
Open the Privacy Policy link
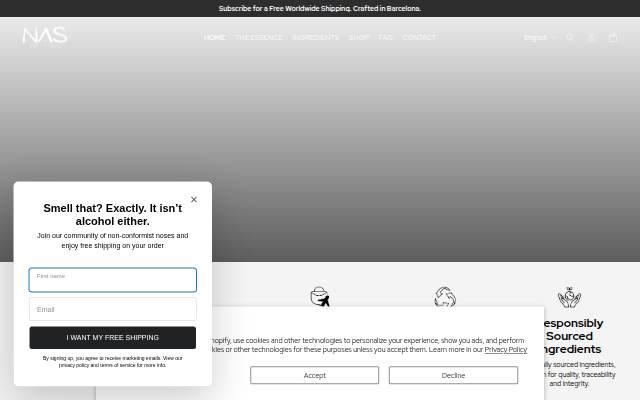506,349
